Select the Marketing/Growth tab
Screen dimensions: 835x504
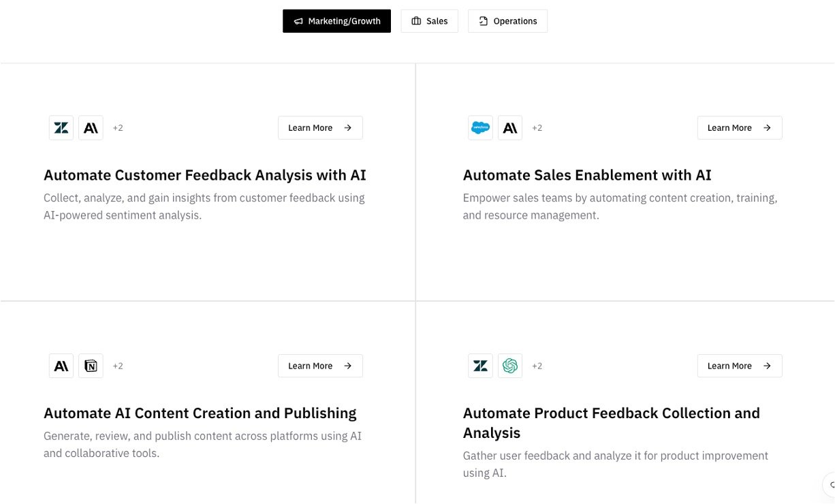pyautogui.click(x=336, y=21)
